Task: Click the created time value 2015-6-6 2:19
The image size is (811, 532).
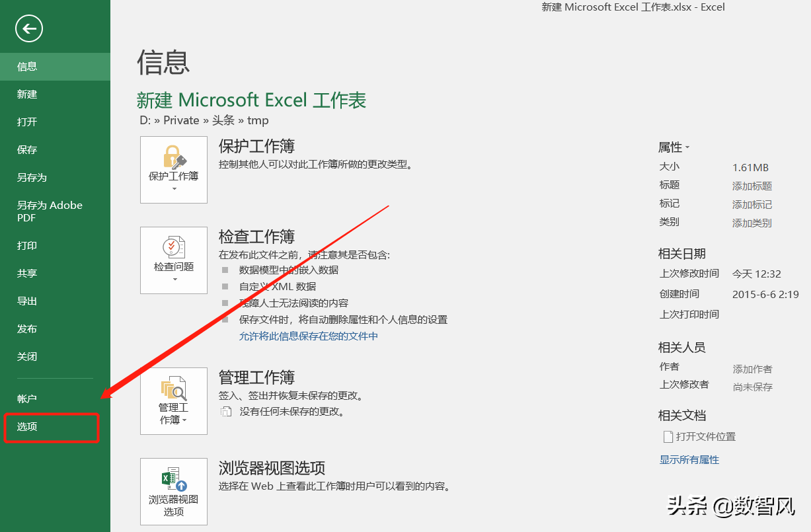Action: click(x=765, y=295)
